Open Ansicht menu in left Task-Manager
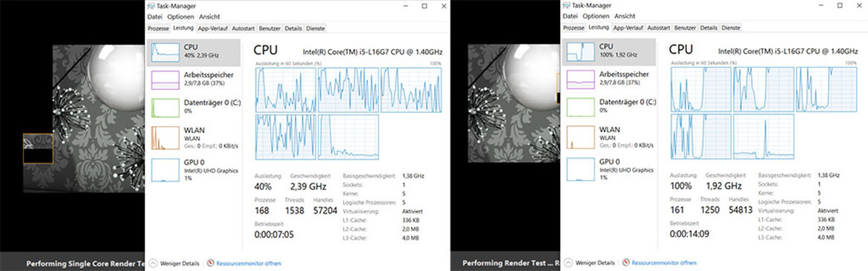Viewport: 868px width, 271px height. [210, 17]
